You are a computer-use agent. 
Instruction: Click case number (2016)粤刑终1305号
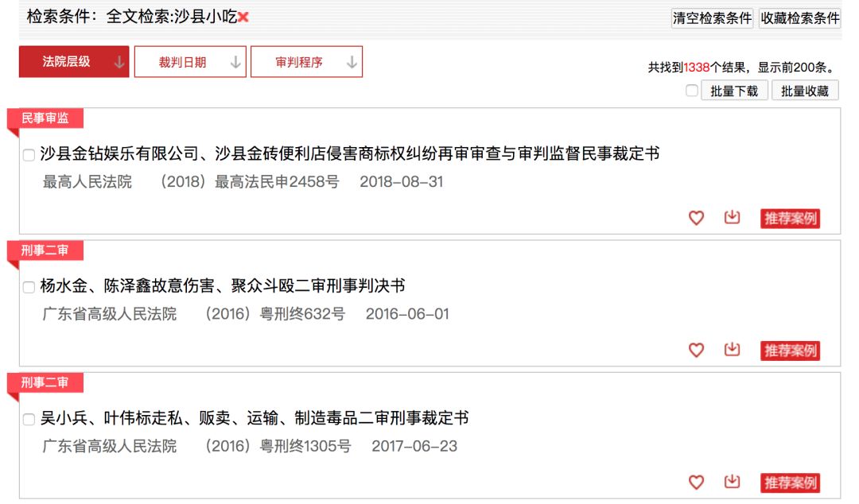(x=278, y=447)
